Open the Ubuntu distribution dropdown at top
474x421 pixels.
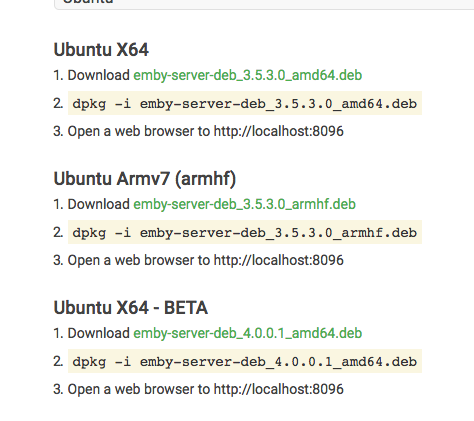coord(264,3)
